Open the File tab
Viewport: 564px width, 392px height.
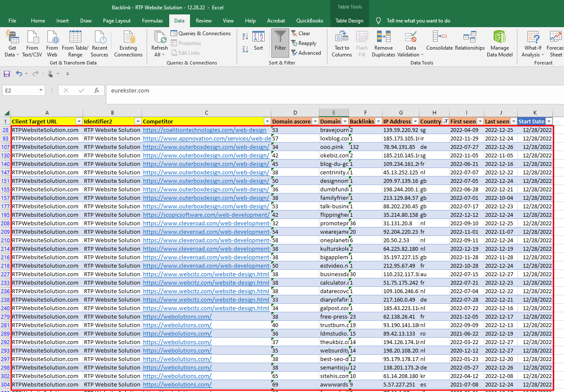[x=12, y=21]
